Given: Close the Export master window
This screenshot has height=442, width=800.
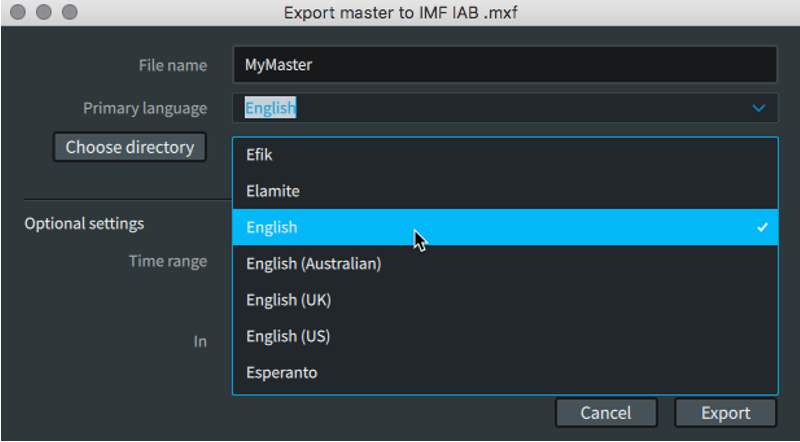Looking at the screenshot, I should (19, 13).
